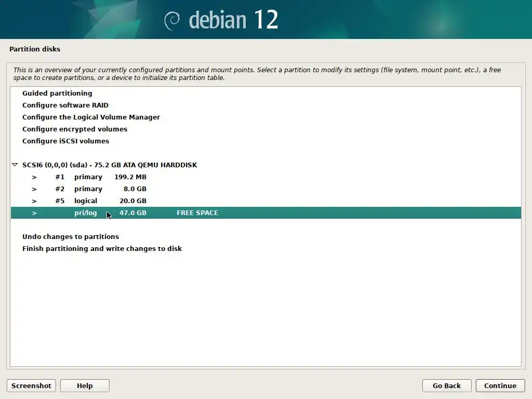Select Guided partitioning option
Screen dimensions: 532x399
coord(266,93)
